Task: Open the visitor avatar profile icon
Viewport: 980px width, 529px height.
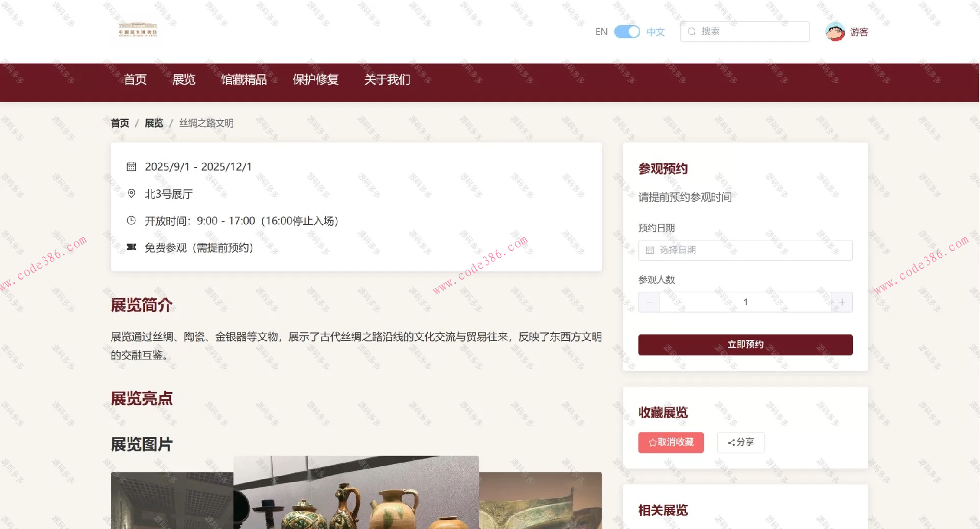Action: [835, 31]
